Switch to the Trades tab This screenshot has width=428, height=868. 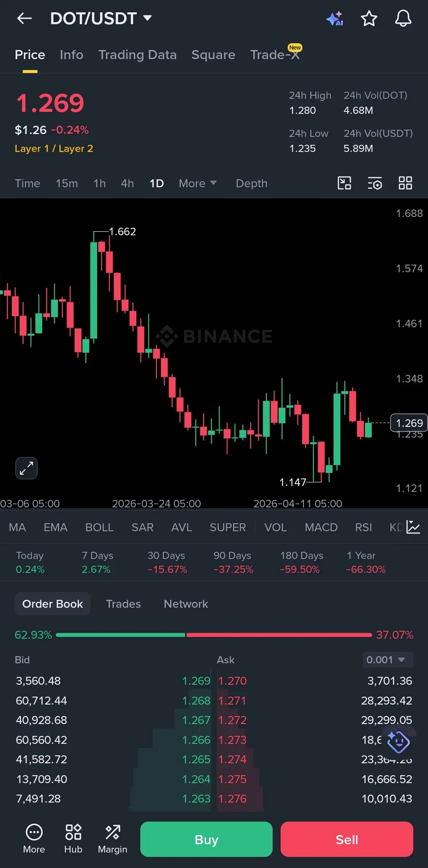[123, 604]
